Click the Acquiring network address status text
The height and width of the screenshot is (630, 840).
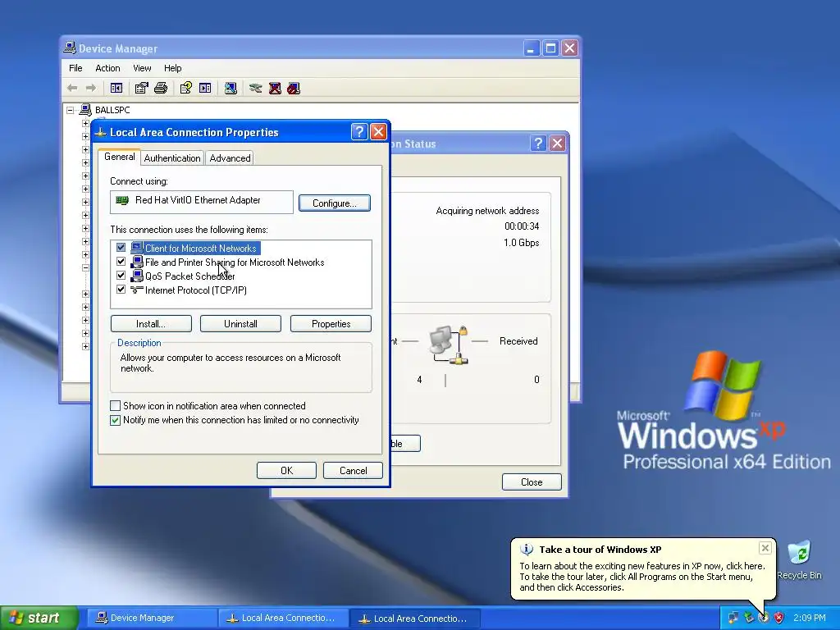point(487,211)
